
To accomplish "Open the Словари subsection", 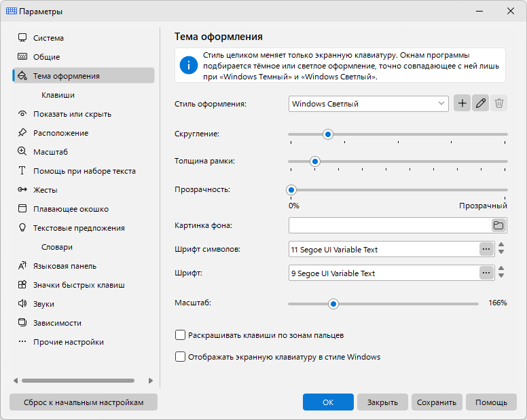I will [84, 247].
